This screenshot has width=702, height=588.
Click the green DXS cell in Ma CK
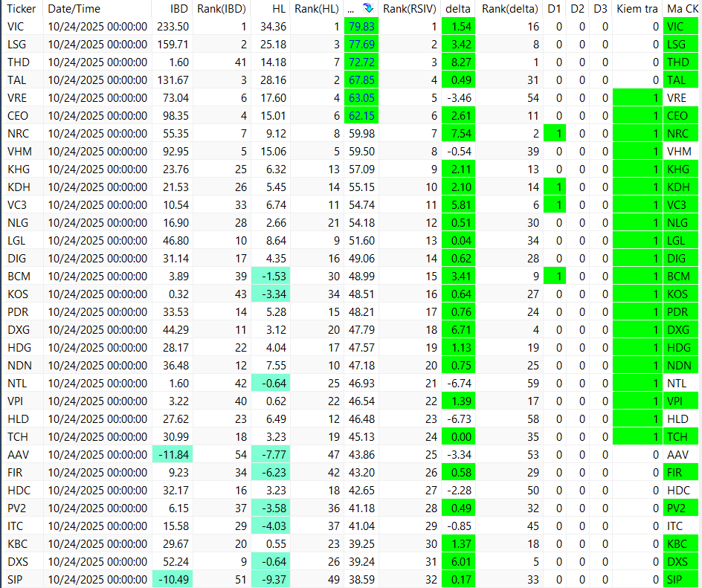(680, 561)
